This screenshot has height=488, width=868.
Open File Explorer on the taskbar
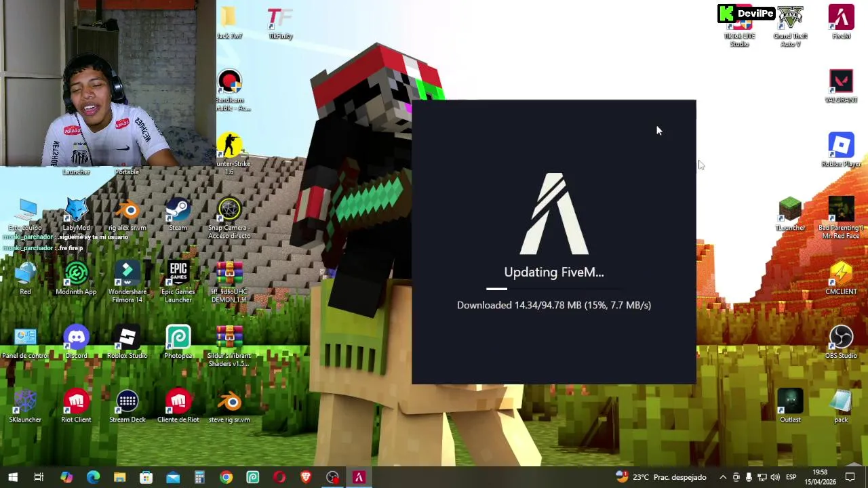click(x=119, y=477)
